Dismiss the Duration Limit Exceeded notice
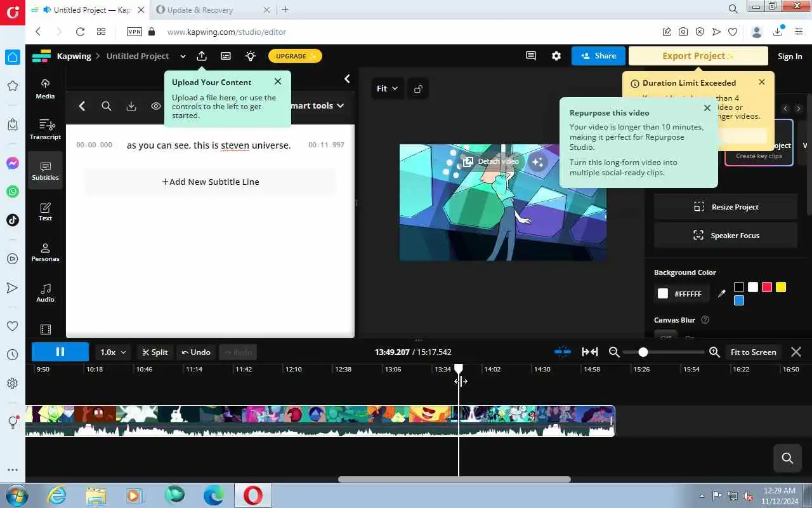The width and height of the screenshot is (812, 508). 762,82
